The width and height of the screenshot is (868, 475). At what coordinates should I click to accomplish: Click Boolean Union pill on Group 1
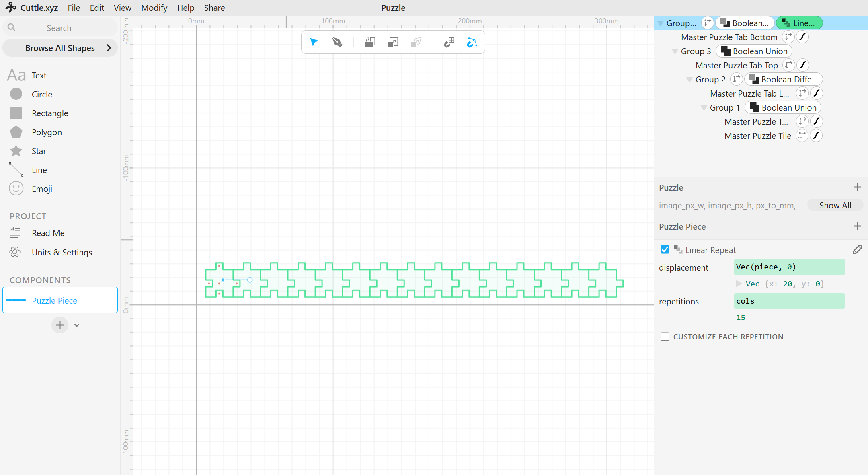pyautogui.click(x=783, y=107)
